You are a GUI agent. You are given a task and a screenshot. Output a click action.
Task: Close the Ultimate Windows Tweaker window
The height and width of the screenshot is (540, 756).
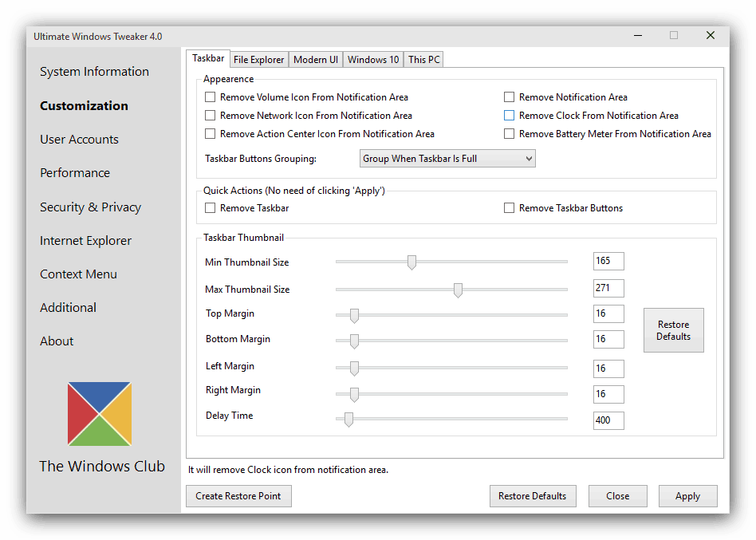pos(711,36)
